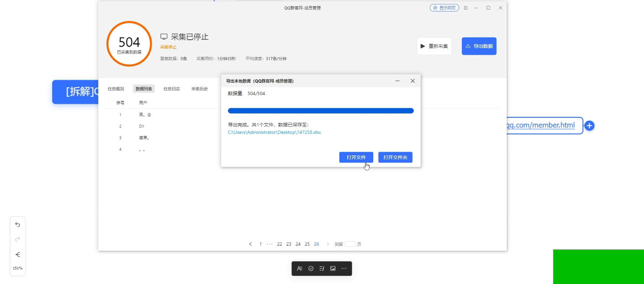This screenshot has width=644, height=284.
Task: Click the edit pencil icon in the title bar
Action: pyautogui.click(x=466, y=8)
